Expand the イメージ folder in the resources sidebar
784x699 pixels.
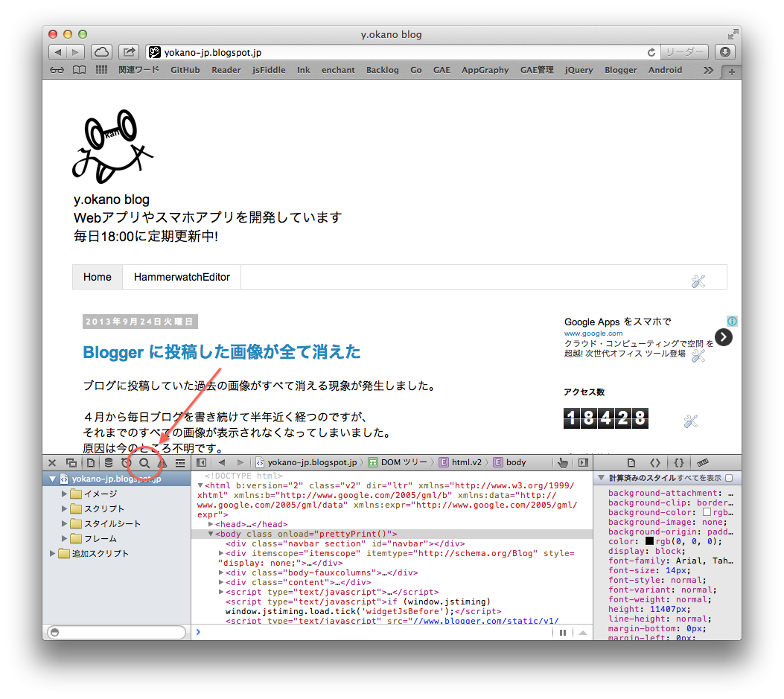point(66,493)
